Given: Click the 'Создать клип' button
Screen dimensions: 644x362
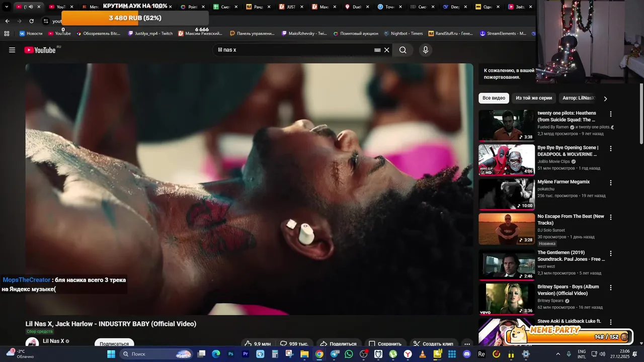Looking at the screenshot, I should [x=433, y=344].
